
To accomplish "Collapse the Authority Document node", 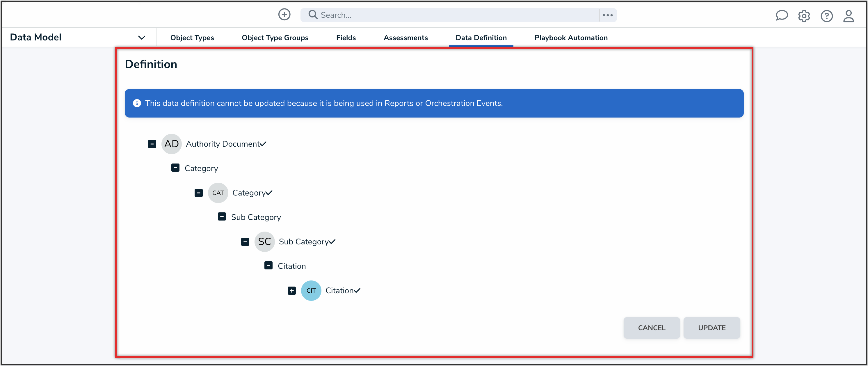I will coord(152,144).
